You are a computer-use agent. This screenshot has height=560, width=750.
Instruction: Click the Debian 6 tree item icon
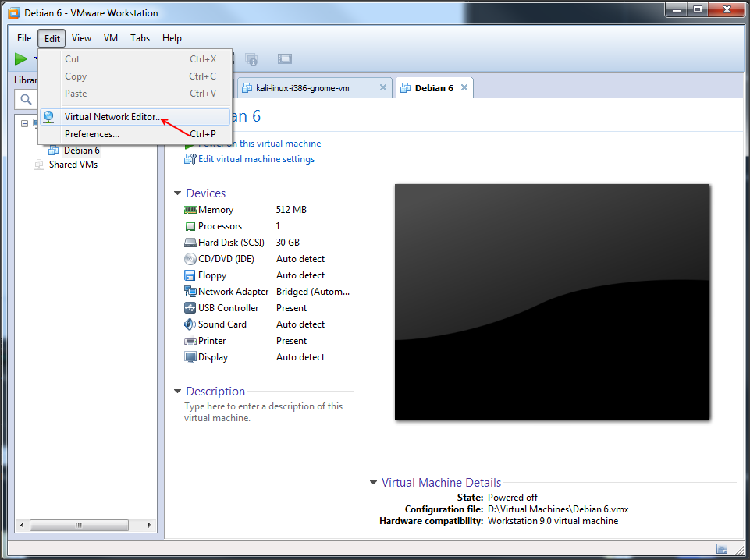[54, 151]
